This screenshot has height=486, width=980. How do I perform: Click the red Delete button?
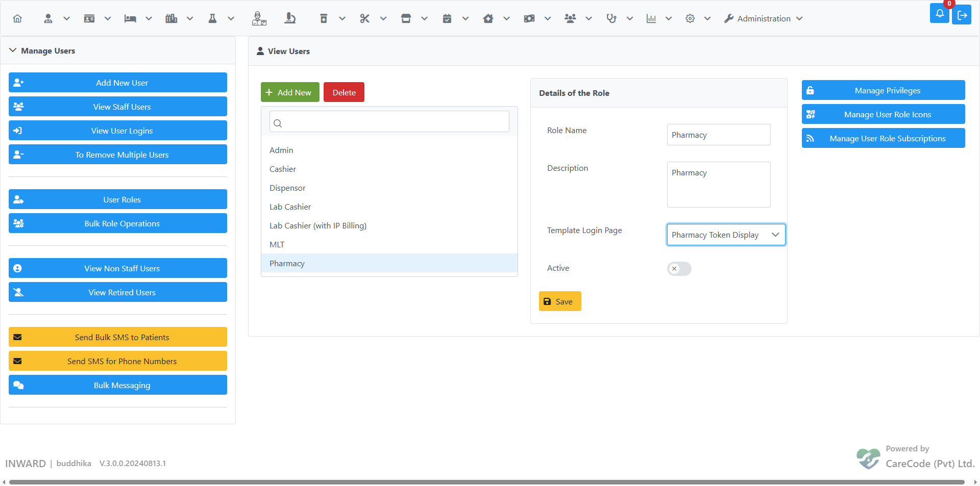(344, 92)
